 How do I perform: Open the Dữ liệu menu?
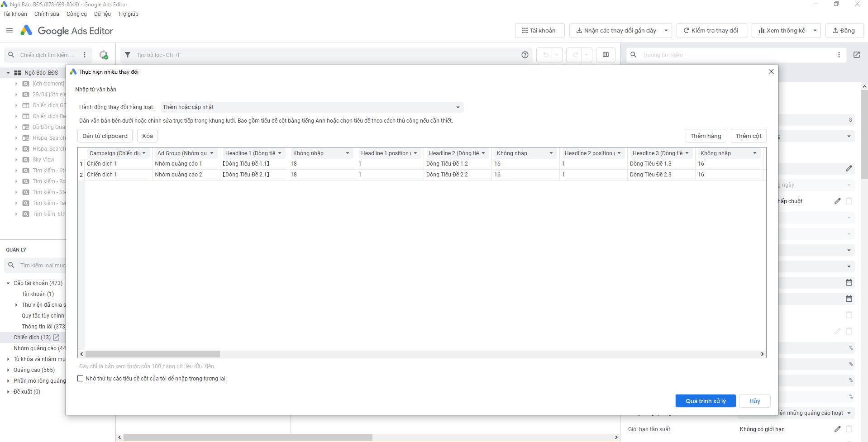pyautogui.click(x=102, y=14)
